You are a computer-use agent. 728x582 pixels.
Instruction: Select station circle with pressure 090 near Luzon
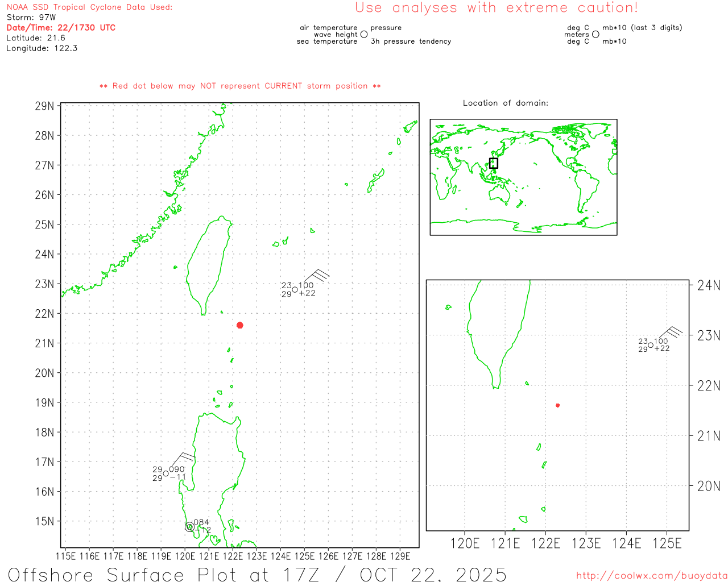166,473
